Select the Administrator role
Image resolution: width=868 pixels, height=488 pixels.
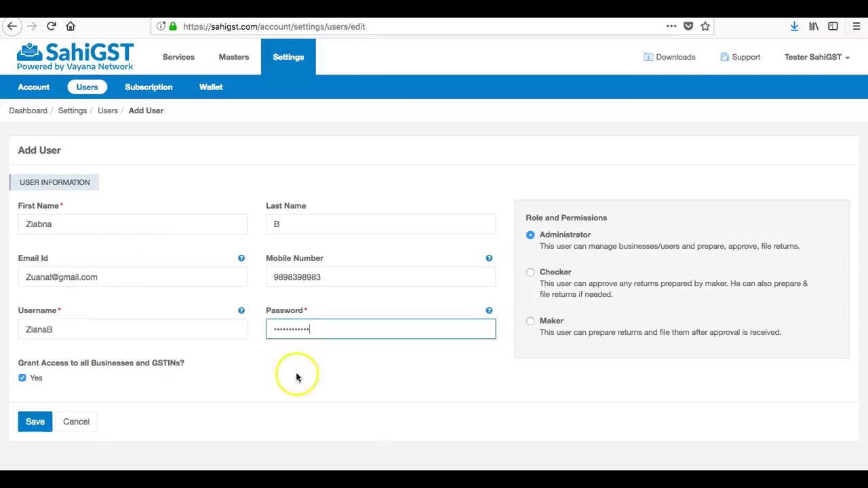point(530,235)
